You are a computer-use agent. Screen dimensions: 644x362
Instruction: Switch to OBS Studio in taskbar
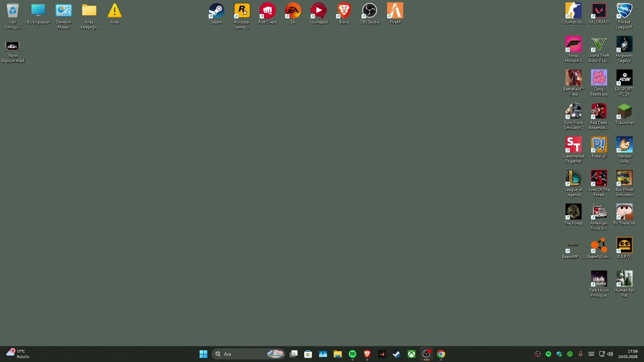pyautogui.click(x=426, y=354)
